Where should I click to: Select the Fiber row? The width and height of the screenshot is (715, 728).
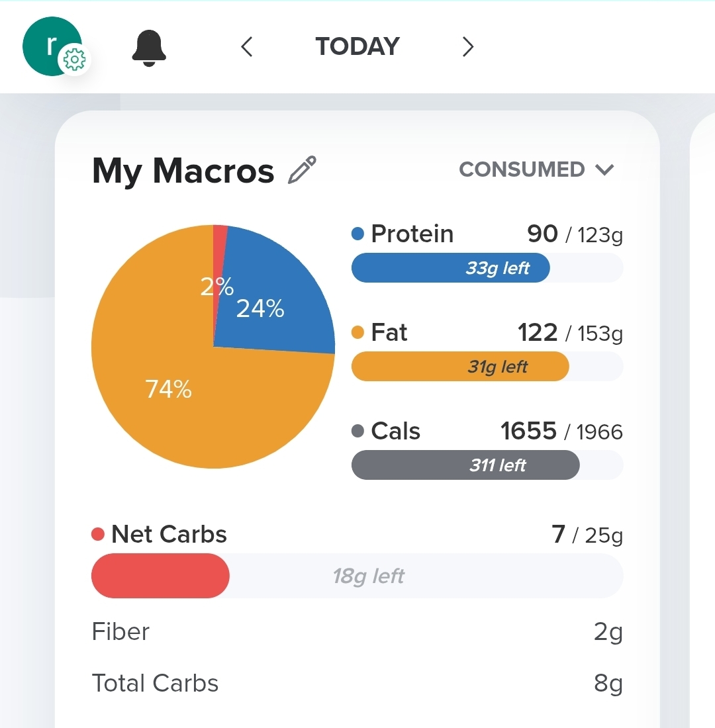coord(358,632)
